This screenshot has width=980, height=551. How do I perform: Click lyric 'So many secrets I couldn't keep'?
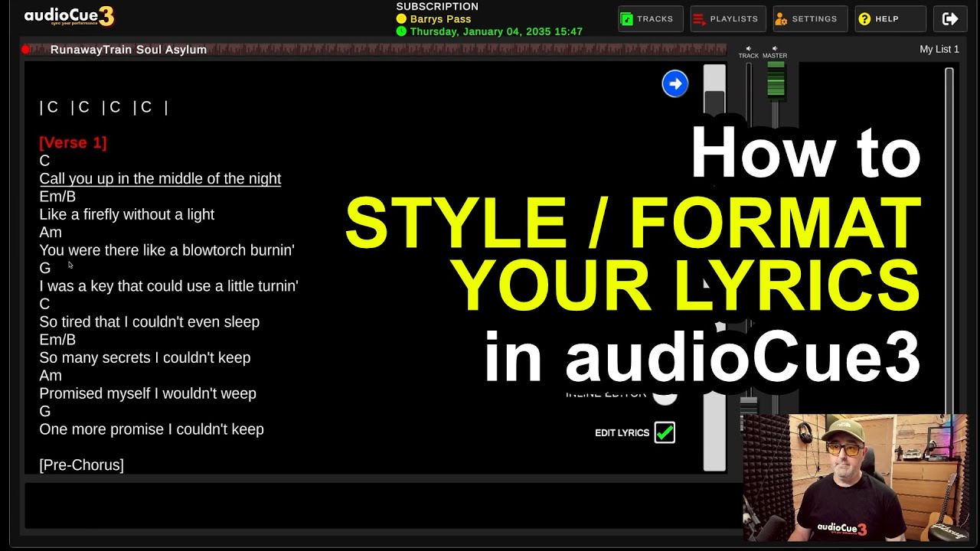[145, 357]
